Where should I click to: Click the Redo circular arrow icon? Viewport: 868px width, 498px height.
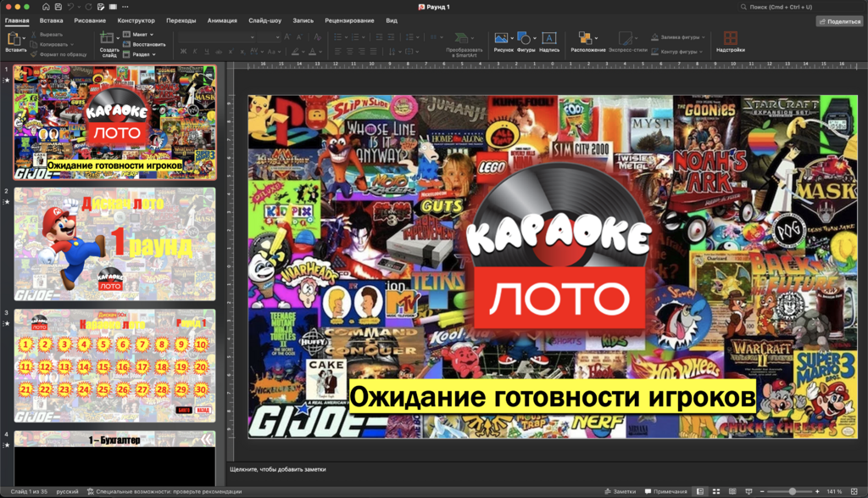coord(89,7)
